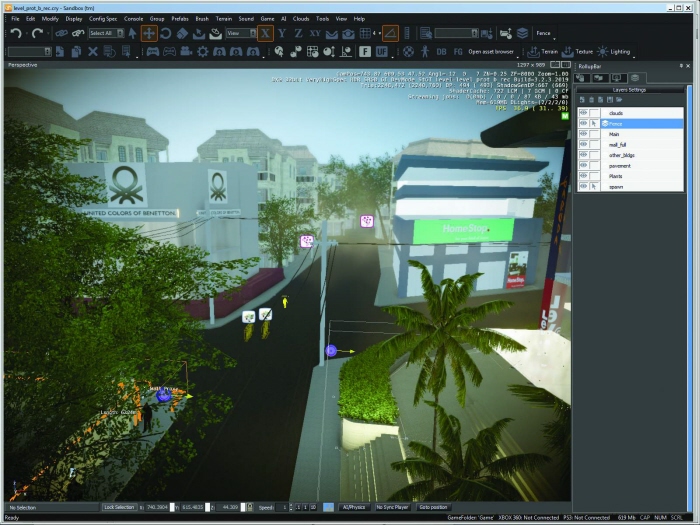Hide the clouds layer with eye icon
This screenshot has height=525, width=700.
pyautogui.click(x=583, y=113)
